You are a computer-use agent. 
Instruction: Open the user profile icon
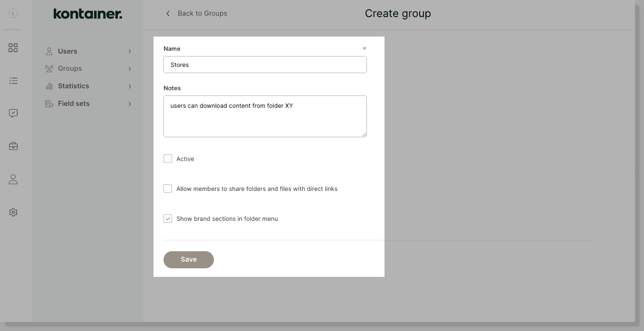coord(13,179)
